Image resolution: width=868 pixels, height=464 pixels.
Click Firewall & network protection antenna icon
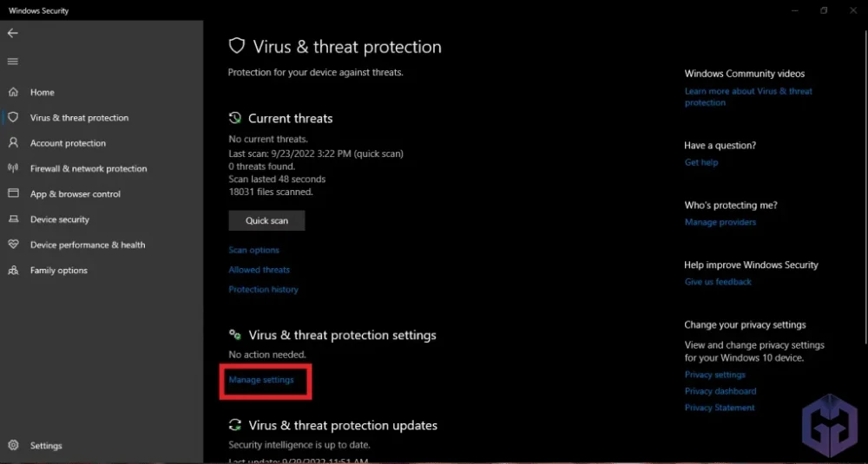tap(13, 168)
